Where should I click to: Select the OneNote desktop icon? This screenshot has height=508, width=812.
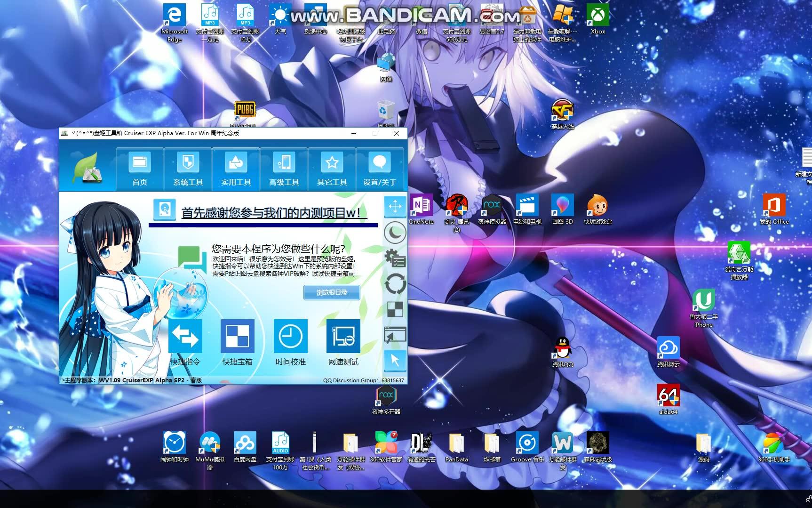[422, 210]
